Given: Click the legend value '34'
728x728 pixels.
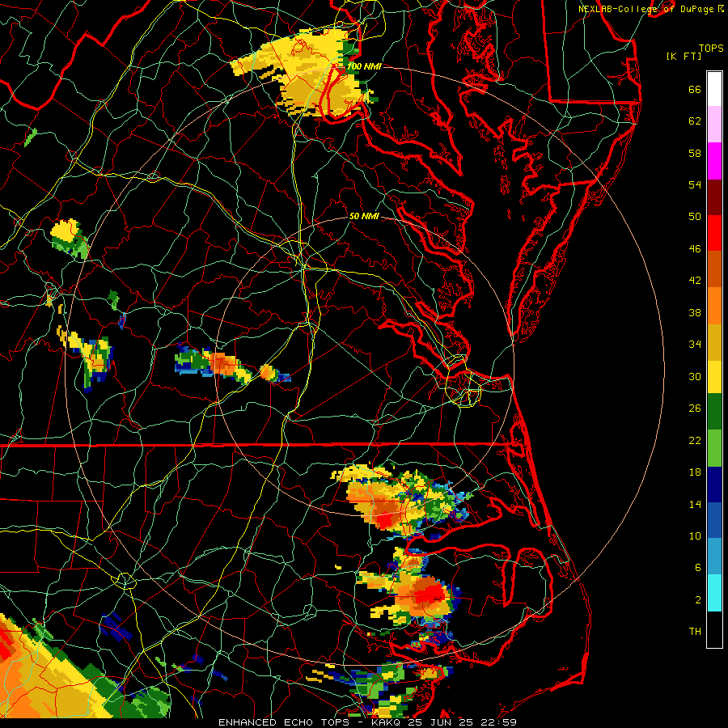Looking at the screenshot, I should click(x=695, y=345).
